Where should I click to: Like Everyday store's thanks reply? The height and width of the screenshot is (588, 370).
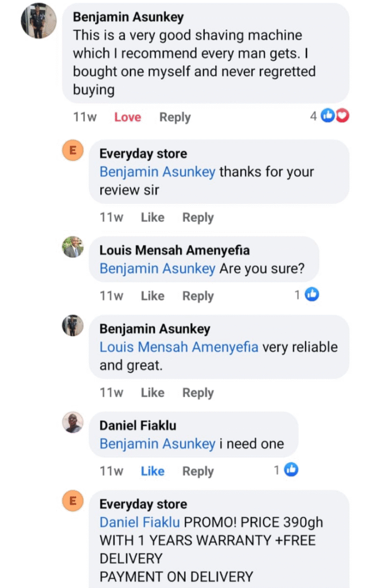point(153,217)
